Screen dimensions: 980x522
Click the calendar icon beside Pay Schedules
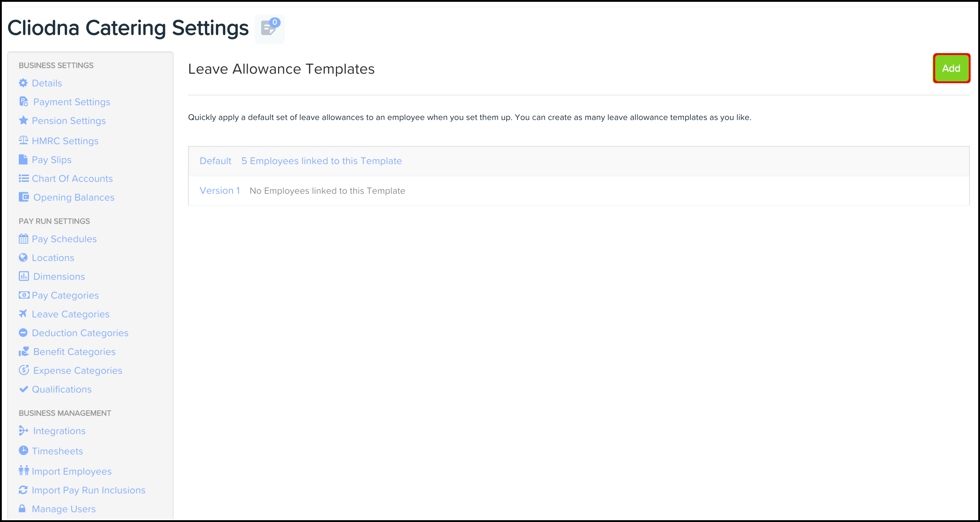(x=23, y=239)
